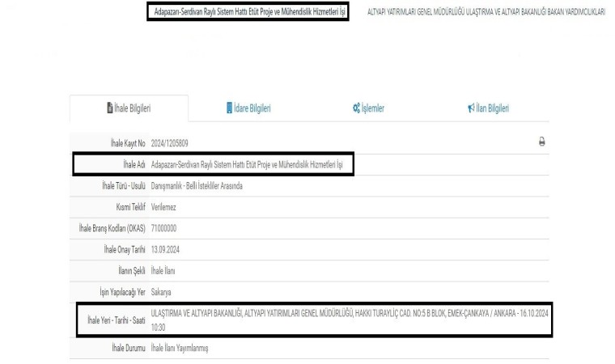Open the İşlemler tab
This screenshot has width=615, height=364.
point(373,108)
